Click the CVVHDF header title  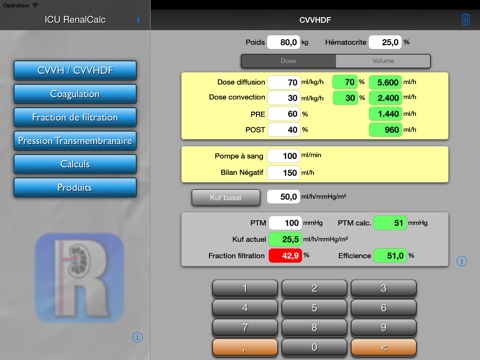(x=315, y=20)
